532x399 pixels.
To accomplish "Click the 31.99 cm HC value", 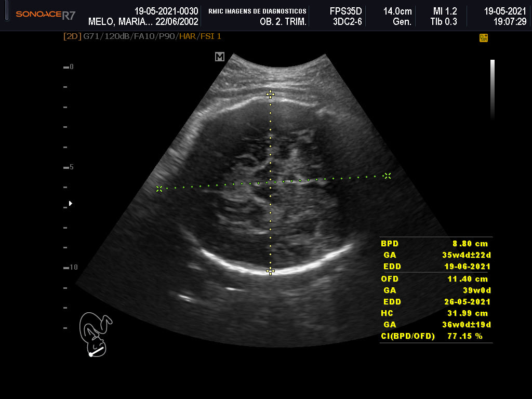I will tap(468, 313).
